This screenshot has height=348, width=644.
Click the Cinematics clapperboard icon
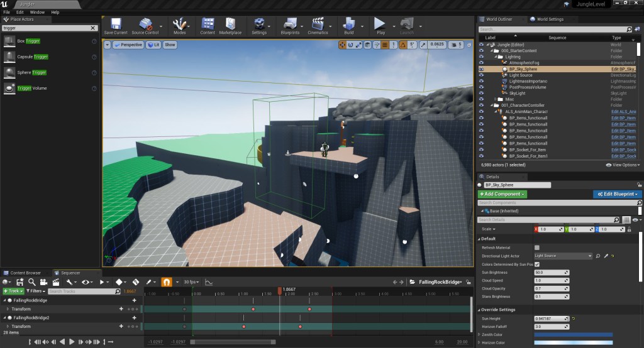click(x=318, y=24)
